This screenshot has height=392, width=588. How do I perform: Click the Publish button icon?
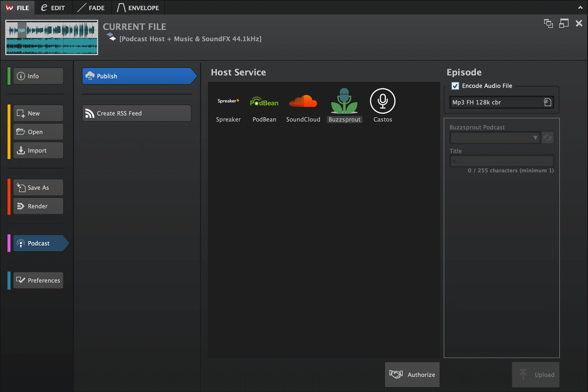(90, 76)
